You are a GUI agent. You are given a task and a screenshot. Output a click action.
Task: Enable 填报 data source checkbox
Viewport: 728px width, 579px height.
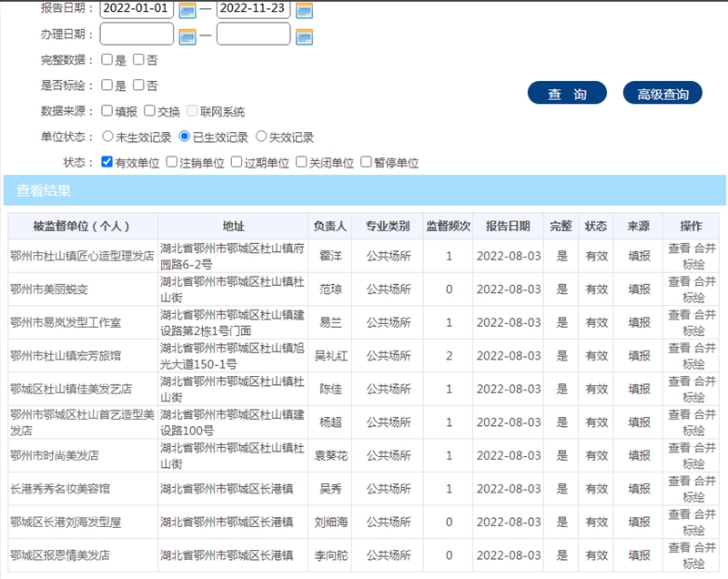(106, 110)
